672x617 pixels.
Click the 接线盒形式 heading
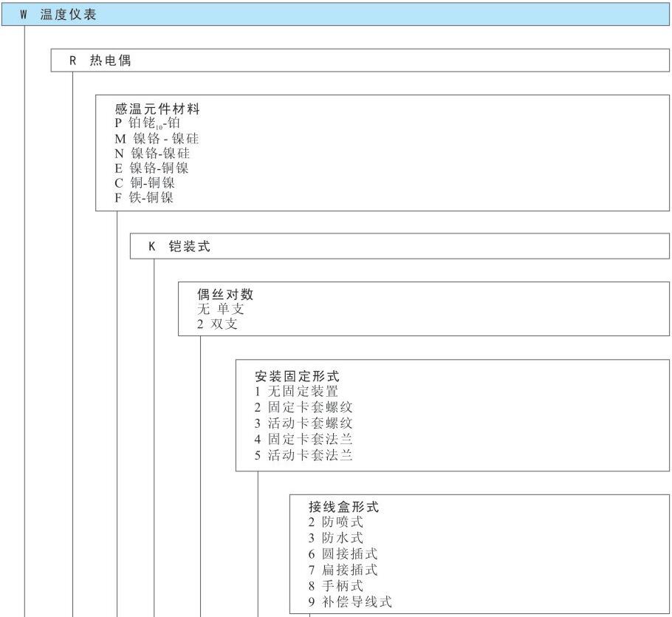(x=343, y=507)
